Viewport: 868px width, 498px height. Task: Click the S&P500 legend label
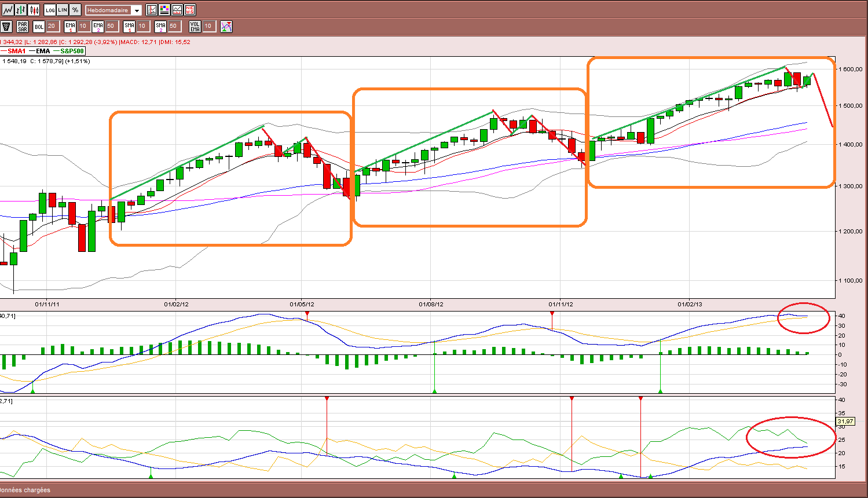[72, 51]
